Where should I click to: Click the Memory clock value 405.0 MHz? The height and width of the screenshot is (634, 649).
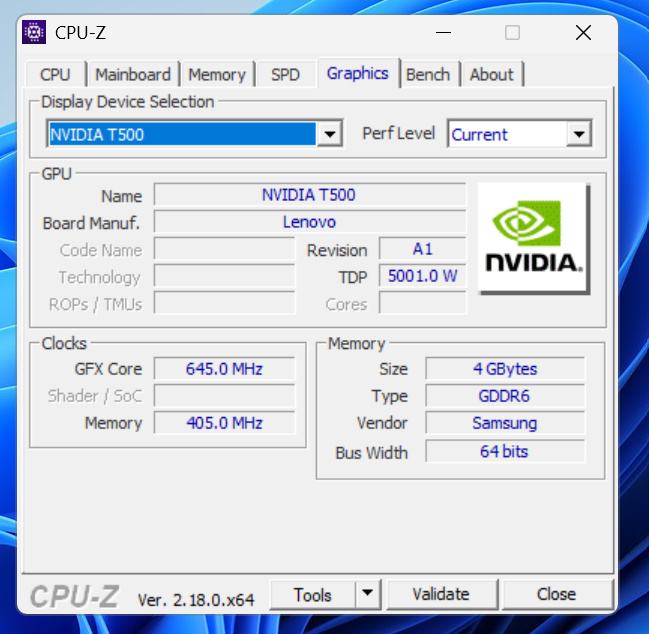[224, 423]
